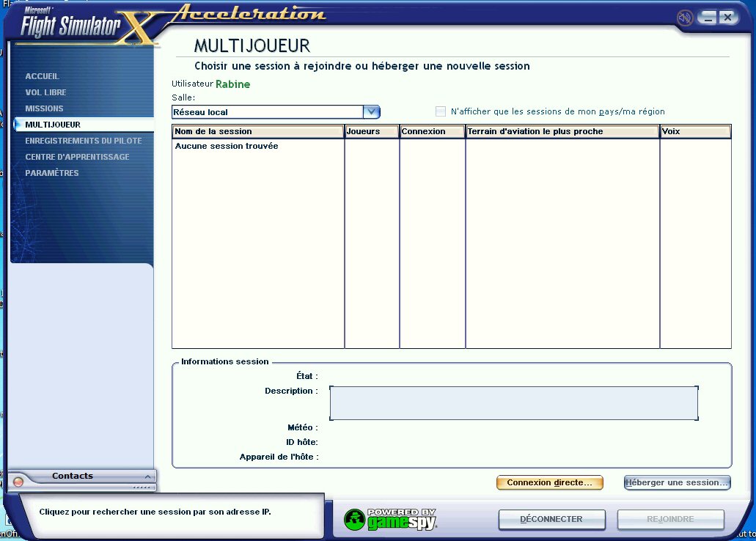Open the Salle dropdown arrow
This screenshot has width=756, height=541.
click(x=371, y=112)
